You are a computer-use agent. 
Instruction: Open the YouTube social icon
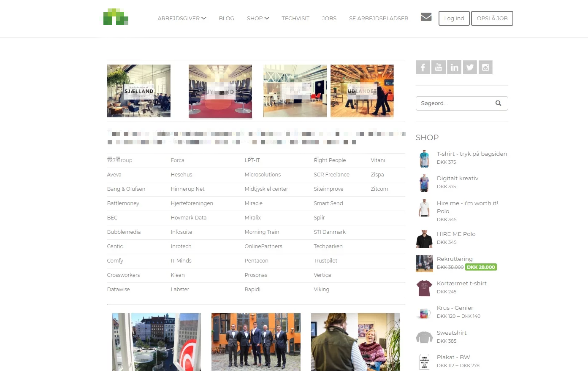coord(439,68)
